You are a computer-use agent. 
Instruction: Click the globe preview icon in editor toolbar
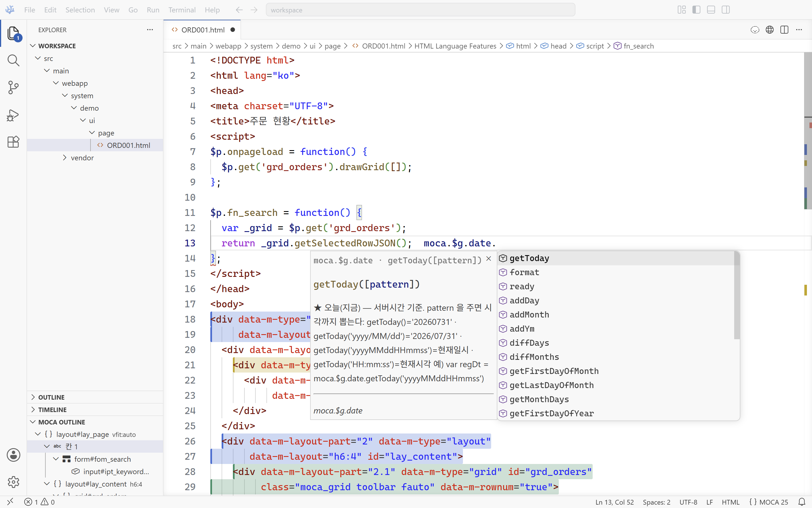click(x=770, y=30)
